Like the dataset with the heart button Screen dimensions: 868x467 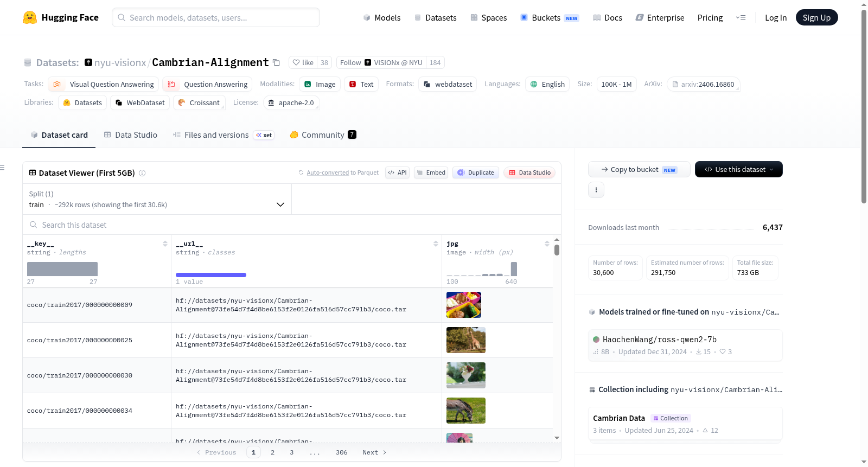303,62
